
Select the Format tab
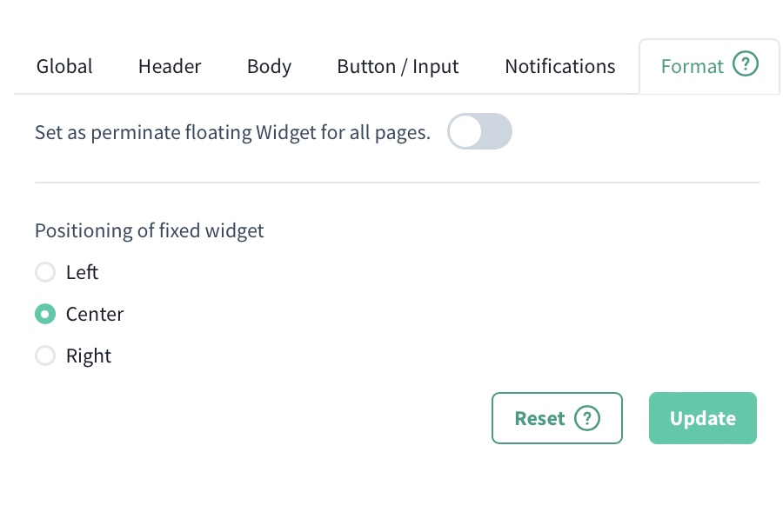(x=692, y=66)
